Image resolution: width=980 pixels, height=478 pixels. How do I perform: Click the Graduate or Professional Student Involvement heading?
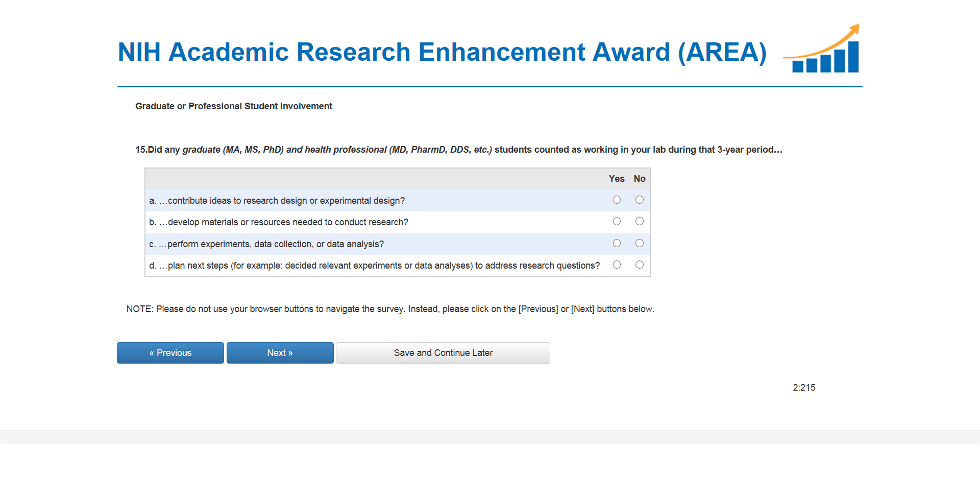pyautogui.click(x=234, y=106)
